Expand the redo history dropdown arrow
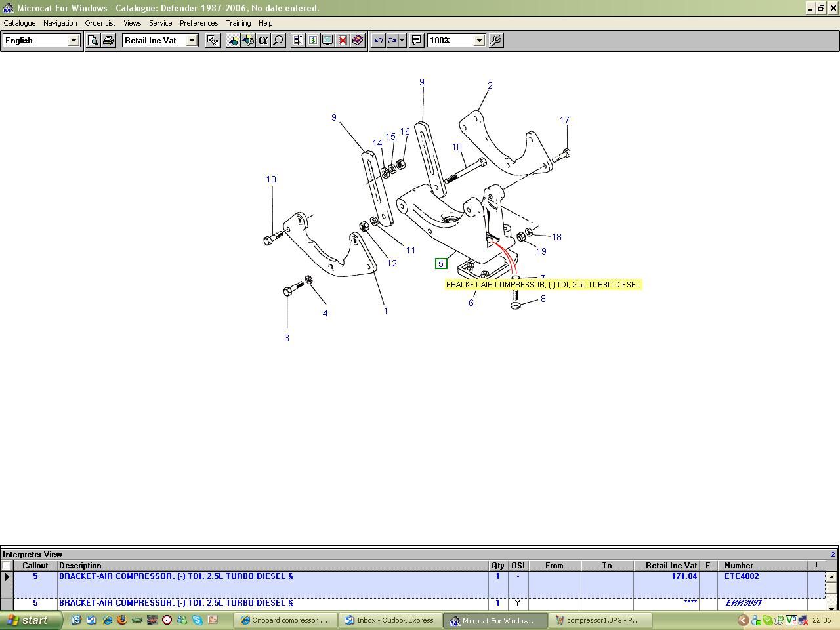Viewport: 840px width, 630px height. pyautogui.click(x=402, y=41)
